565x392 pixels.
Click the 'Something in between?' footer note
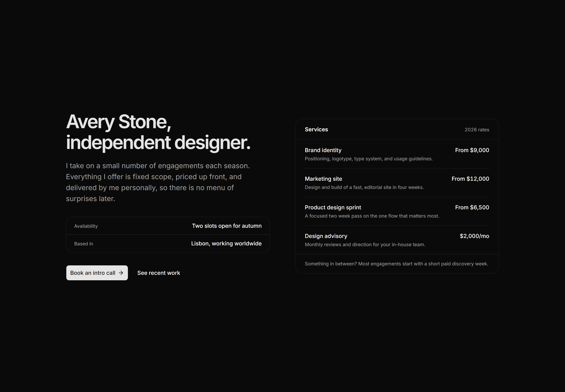point(396,264)
